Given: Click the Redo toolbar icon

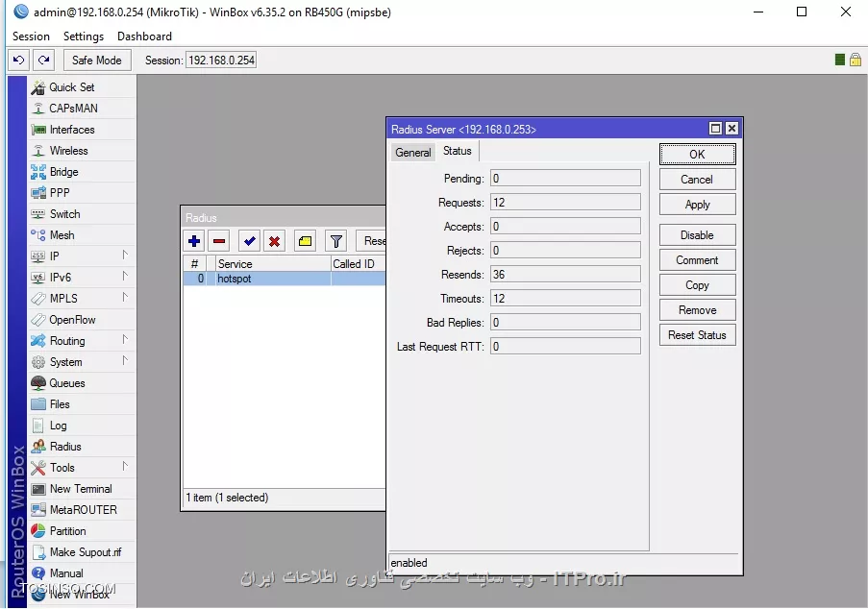Looking at the screenshot, I should point(43,60).
